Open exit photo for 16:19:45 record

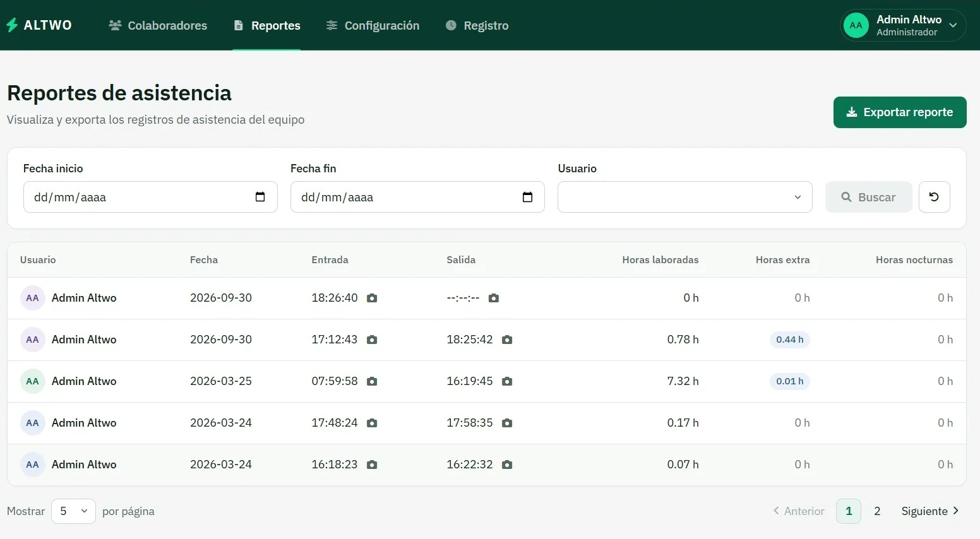click(x=507, y=381)
